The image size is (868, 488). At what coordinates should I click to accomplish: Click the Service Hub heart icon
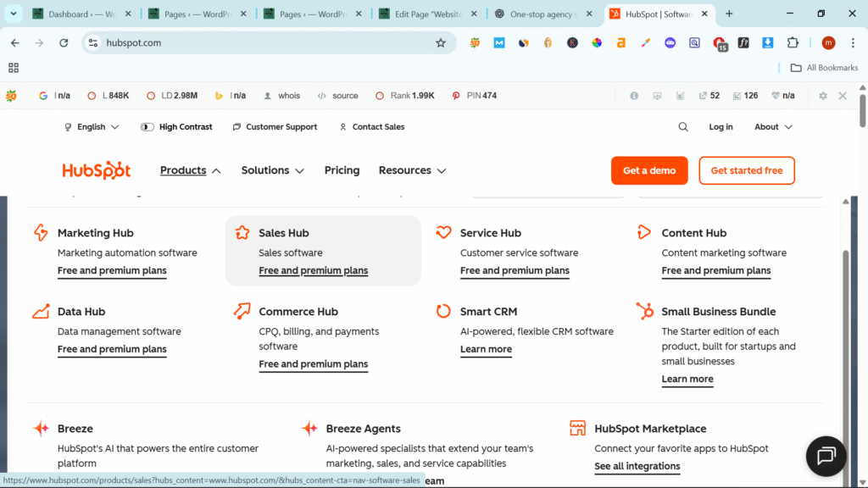pyautogui.click(x=443, y=232)
